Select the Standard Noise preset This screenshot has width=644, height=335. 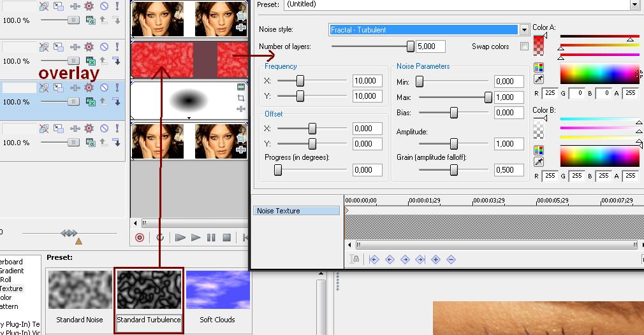[79, 290]
